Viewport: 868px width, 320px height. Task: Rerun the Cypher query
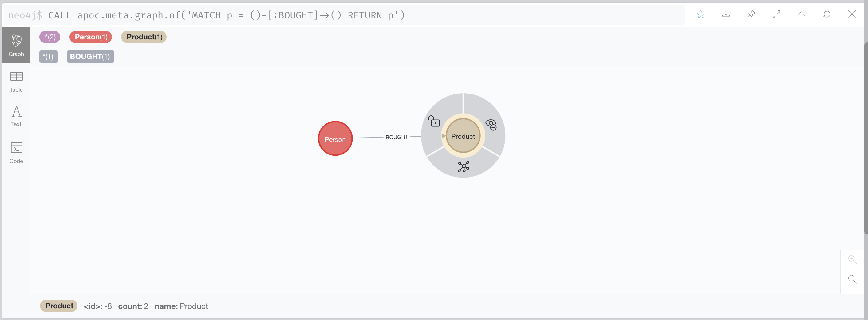coord(827,14)
